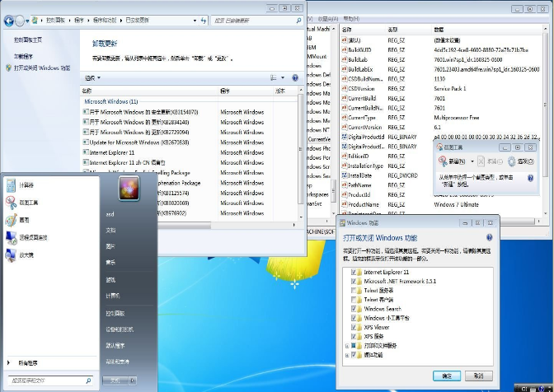
Task: Launch Snipping Tool (截图工具) from Start menu
Action: pyautogui.click(x=21, y=203)
